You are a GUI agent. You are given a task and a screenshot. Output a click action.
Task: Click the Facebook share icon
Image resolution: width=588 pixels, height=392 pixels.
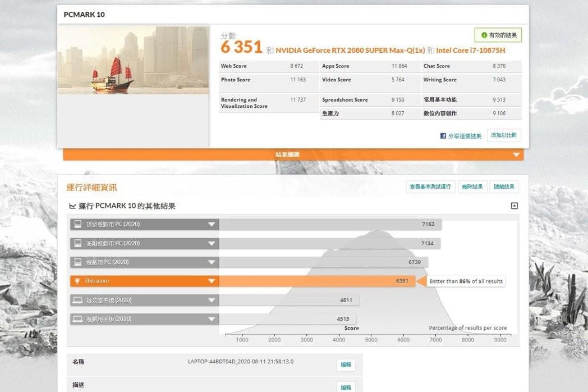click(x=443, y=136)
